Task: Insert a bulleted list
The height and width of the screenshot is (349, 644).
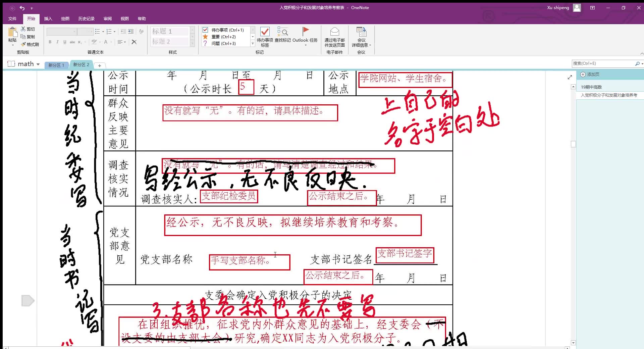Action: point(98,32)
